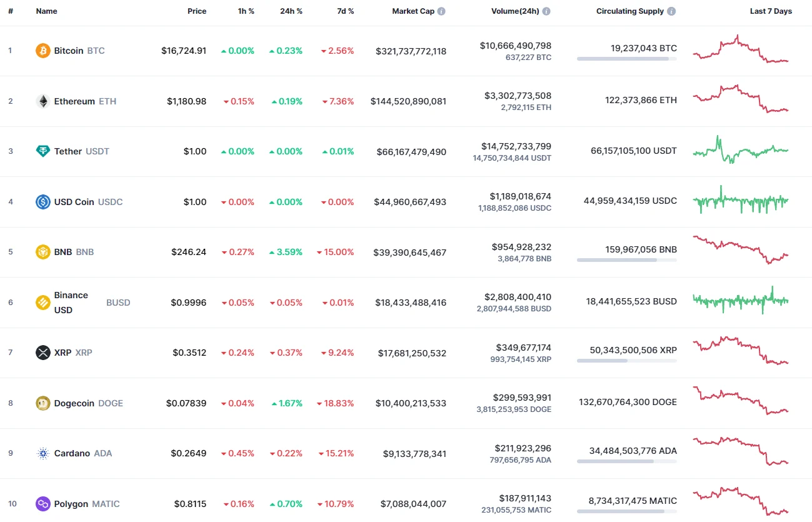The image size is (812, 522).
Task: Click the BNB coin logo
Action: [x=43, y=251]
